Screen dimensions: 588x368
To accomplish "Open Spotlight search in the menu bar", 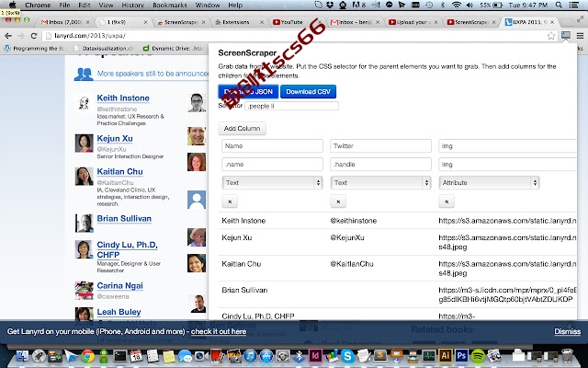I will [559, 5].
